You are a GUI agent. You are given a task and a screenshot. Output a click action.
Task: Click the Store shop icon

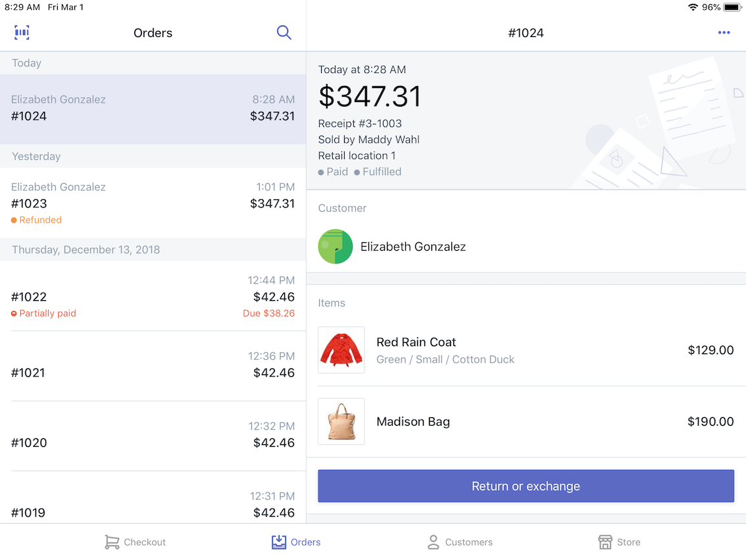605,542
